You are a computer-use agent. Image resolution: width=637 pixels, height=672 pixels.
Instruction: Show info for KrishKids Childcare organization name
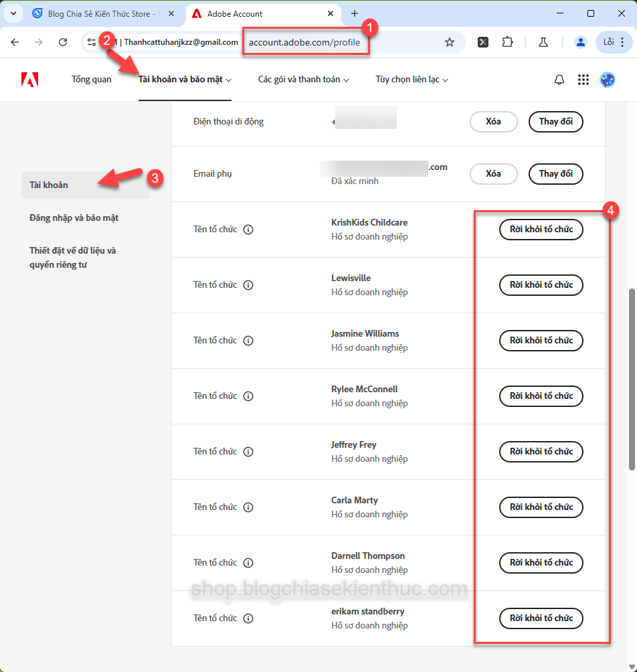(248, 230)
